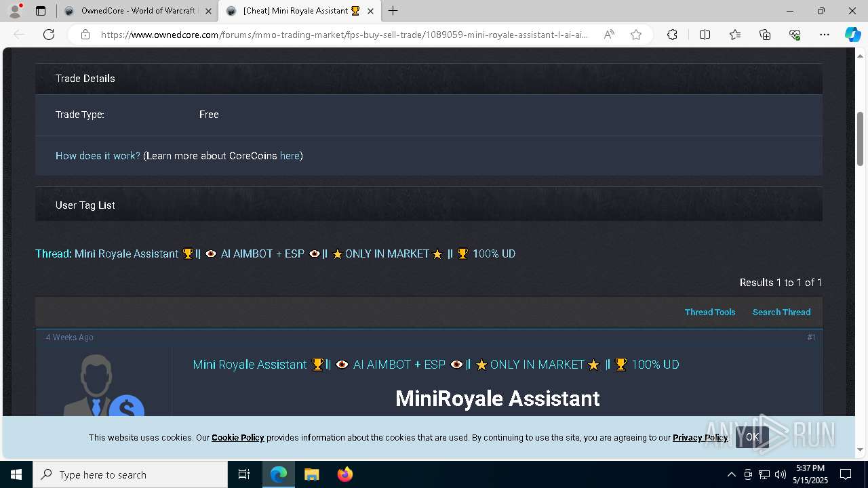
Task: Select 'Trade Details' heading text
Action: coord(85,79)
